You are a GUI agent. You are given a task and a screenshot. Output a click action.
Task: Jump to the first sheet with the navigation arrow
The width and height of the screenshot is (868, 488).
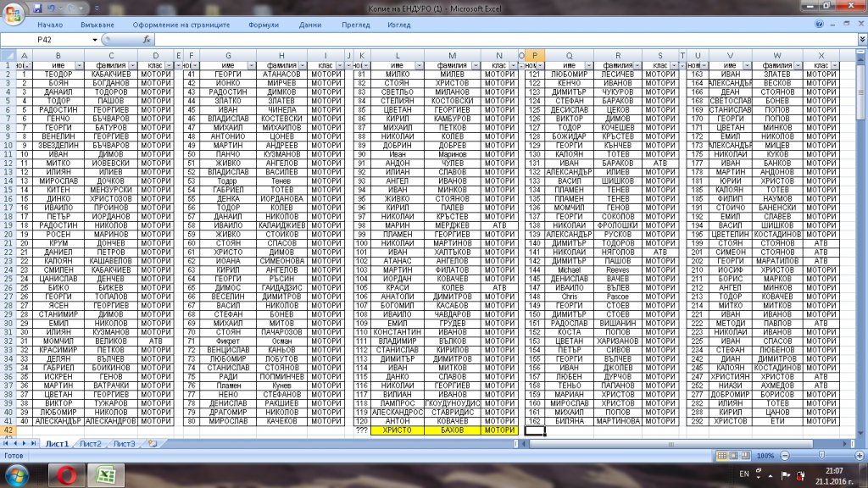pyautogui.click(x=6, y=444)
